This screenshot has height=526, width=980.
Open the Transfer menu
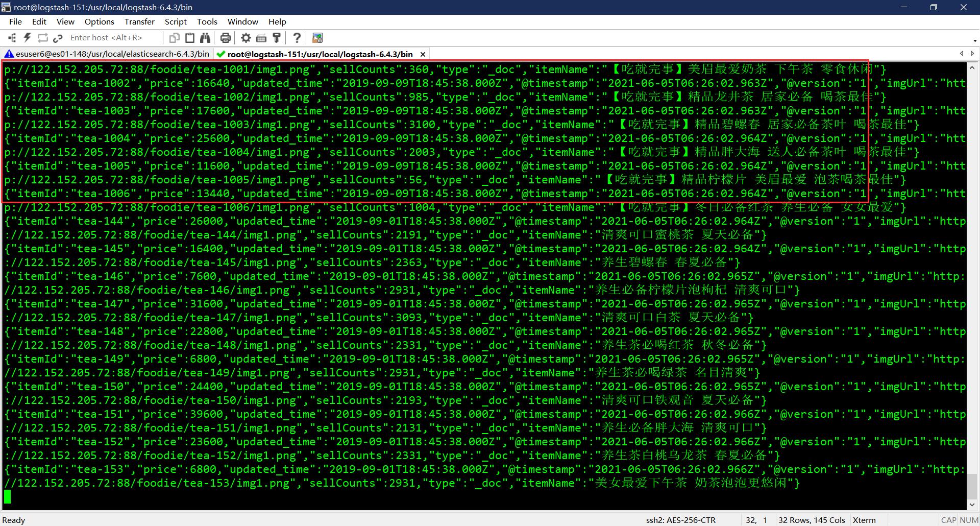(139, 21)
